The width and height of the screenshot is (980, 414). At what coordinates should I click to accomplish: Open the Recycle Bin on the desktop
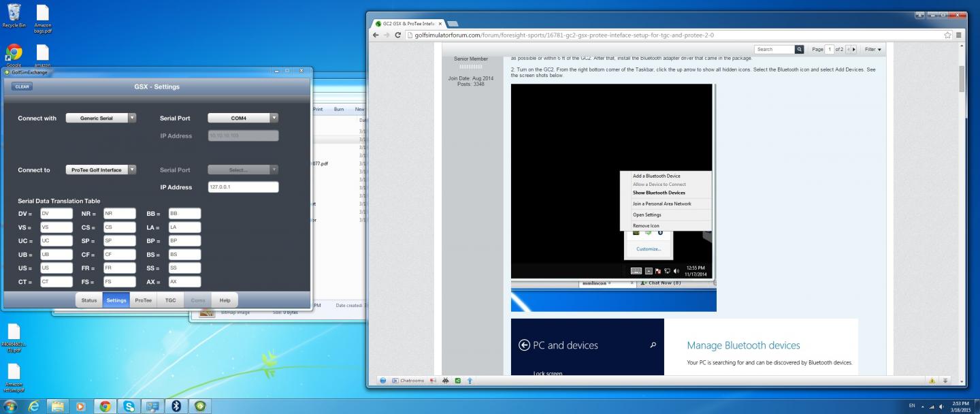pos(14,15)
